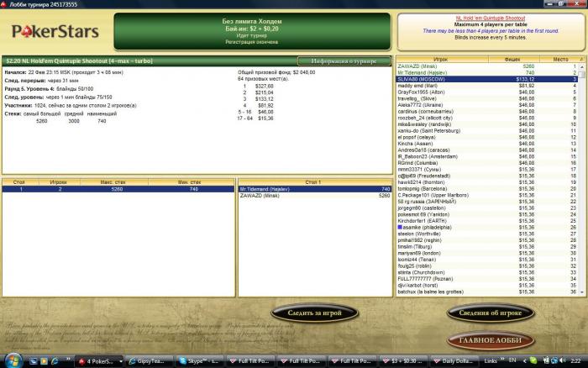Select timslim (Tilburg) player row
The height and width of the screenshot is (368, 588).
pyautogui.click(x=486, y=246)
